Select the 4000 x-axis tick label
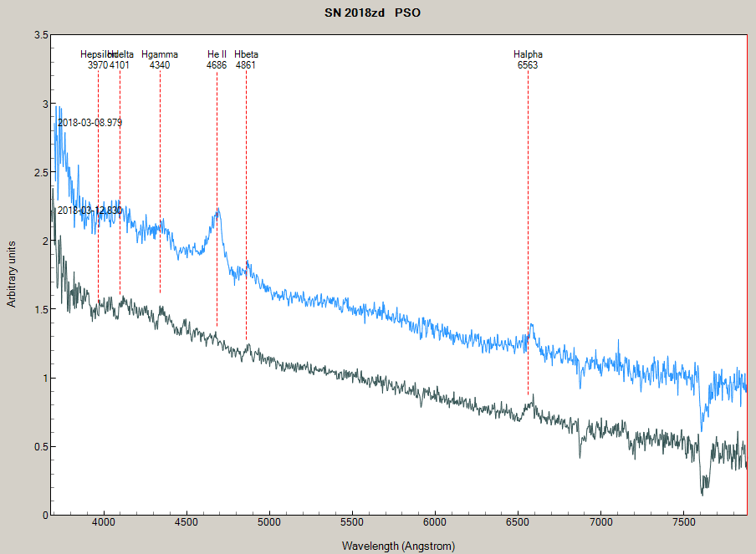Screen dimensions: 756x554 pos(104,524)
